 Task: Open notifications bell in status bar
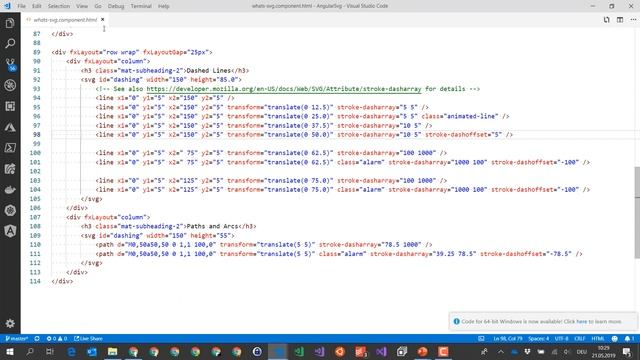629,339
